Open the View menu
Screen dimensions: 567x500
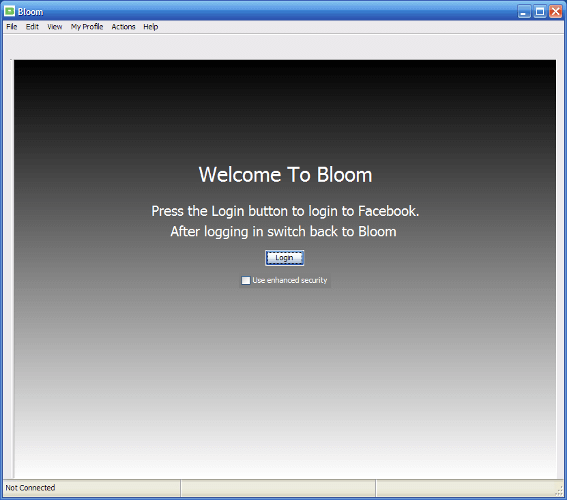[55, 27]
